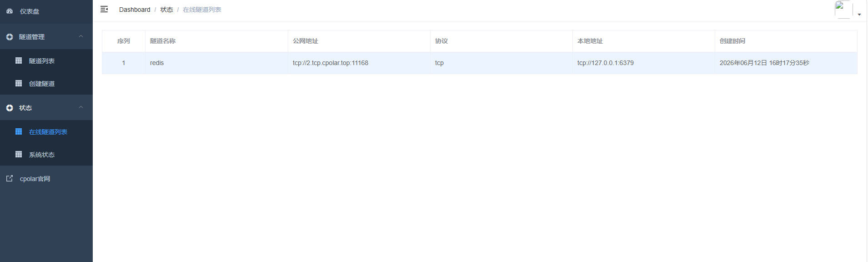Viewport: 868px width, 262px height.
Task: Open 在线隧道列表 in the sidebar
Action: (x=48, y=132)
